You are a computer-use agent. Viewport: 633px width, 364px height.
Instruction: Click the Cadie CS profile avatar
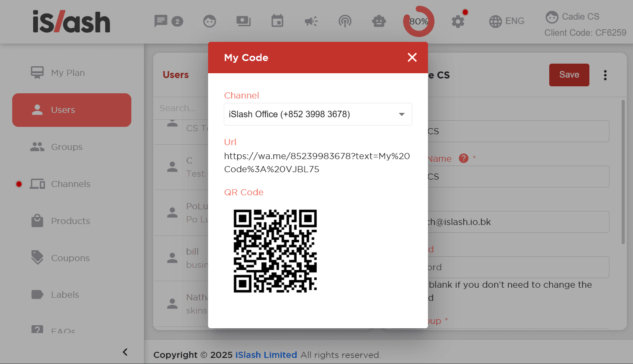pos(552,17)
